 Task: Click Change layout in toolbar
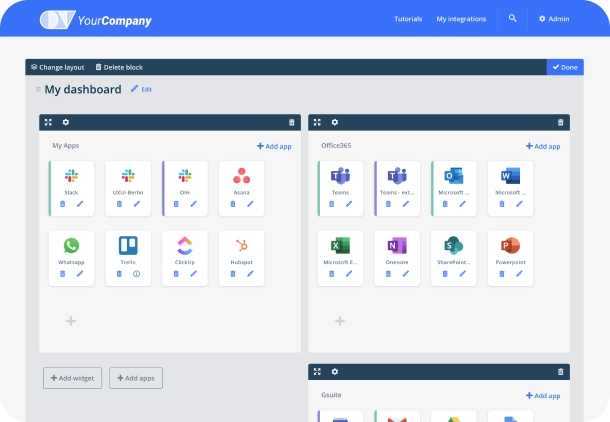(58, 67)
